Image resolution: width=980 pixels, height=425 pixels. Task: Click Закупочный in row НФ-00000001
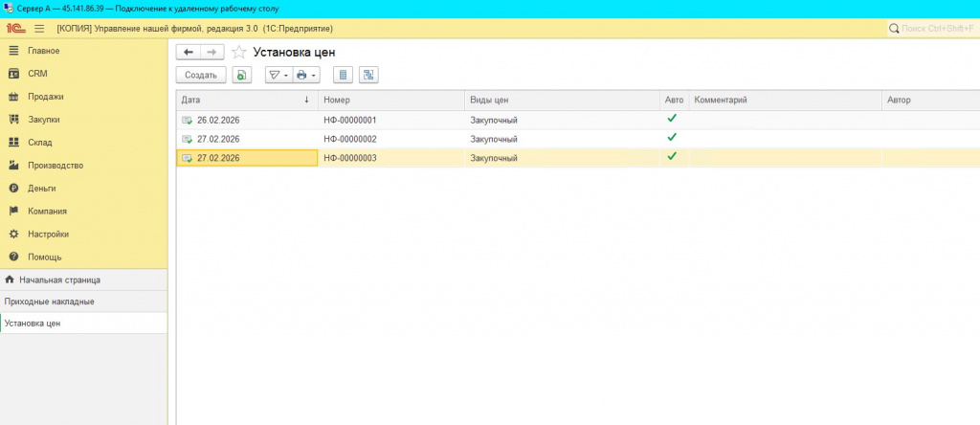[x=494, y=120]
